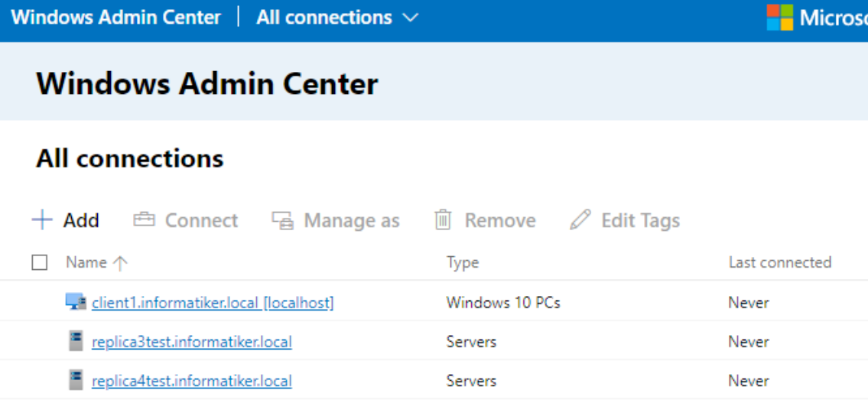Image resolution: width=868 pixels, height=416 pixels.
Task: Click the PC icon for client1
Action: (x=76, y=302)
